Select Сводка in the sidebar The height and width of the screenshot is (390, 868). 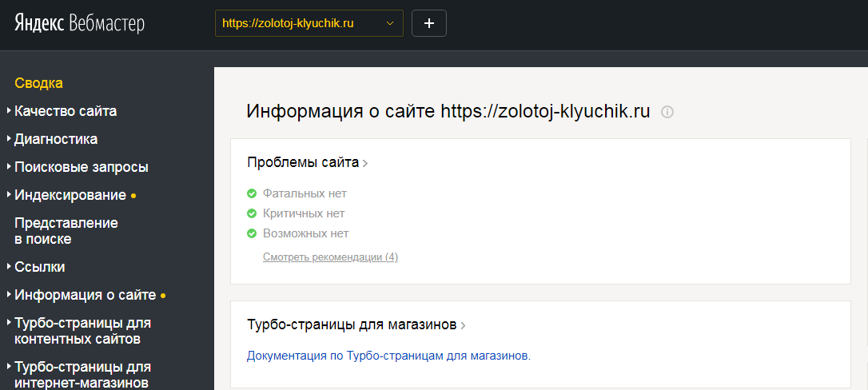38,83
